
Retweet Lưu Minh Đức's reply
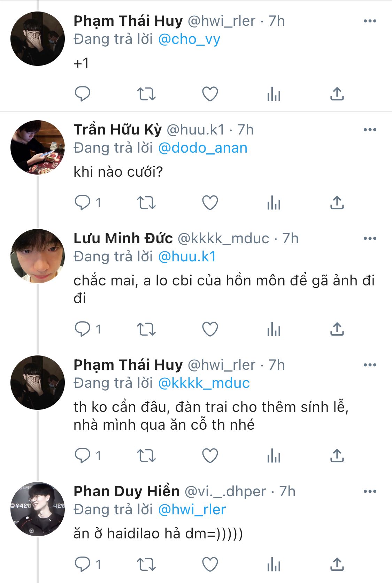pyautogui.click(x=146, y=329)
